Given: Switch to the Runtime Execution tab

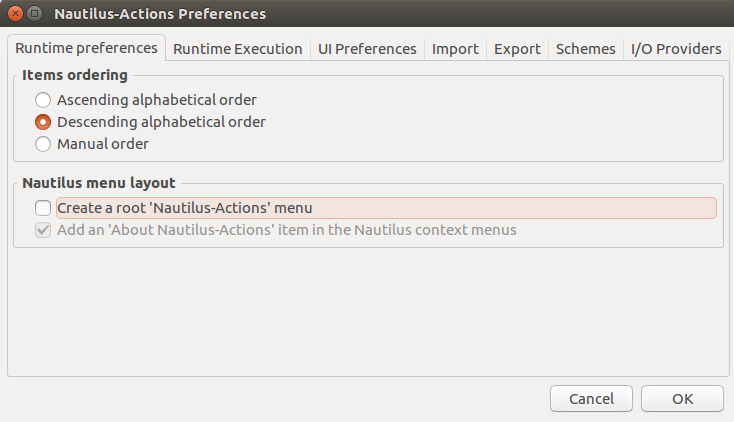Looking at the screenshot, I should pos(237,49).
